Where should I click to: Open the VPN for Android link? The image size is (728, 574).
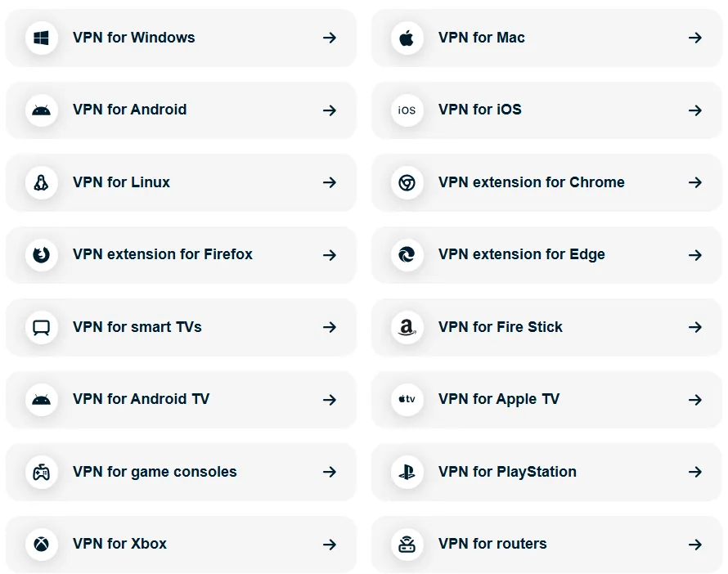point(129,110)
